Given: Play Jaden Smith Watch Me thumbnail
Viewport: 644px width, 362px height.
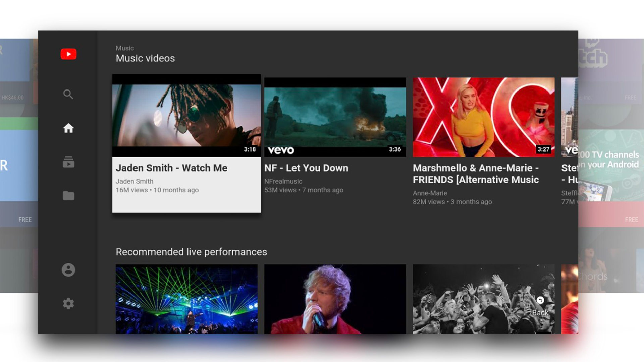Looking at the screenshot, I should 186,116.
